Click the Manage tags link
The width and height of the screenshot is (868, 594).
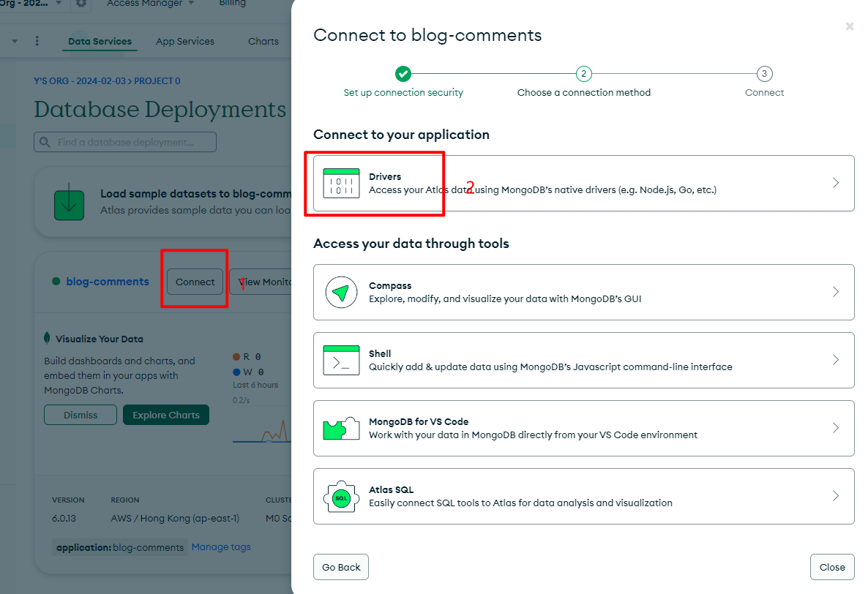point(221,547)
